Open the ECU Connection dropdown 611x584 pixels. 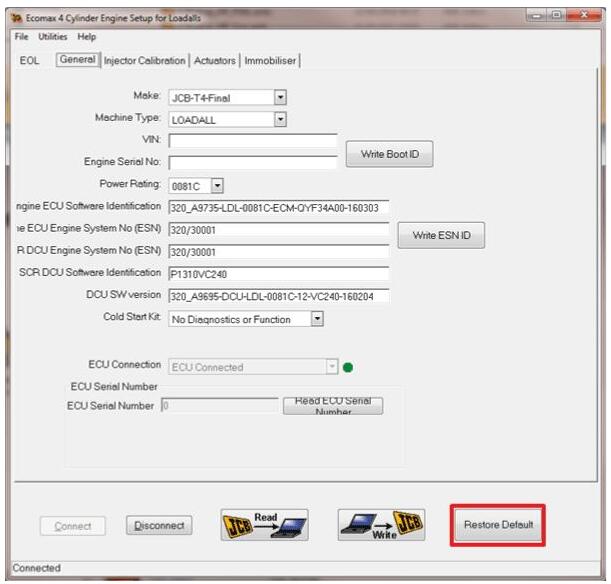[x=332, y=367]
